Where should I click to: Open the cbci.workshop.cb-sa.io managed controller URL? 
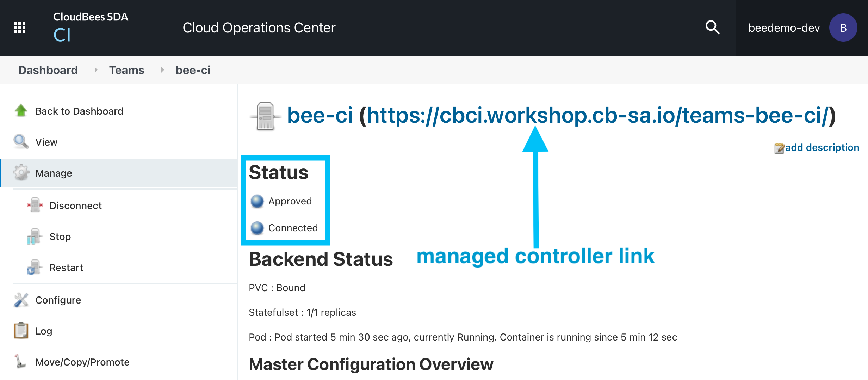[597, 115]
